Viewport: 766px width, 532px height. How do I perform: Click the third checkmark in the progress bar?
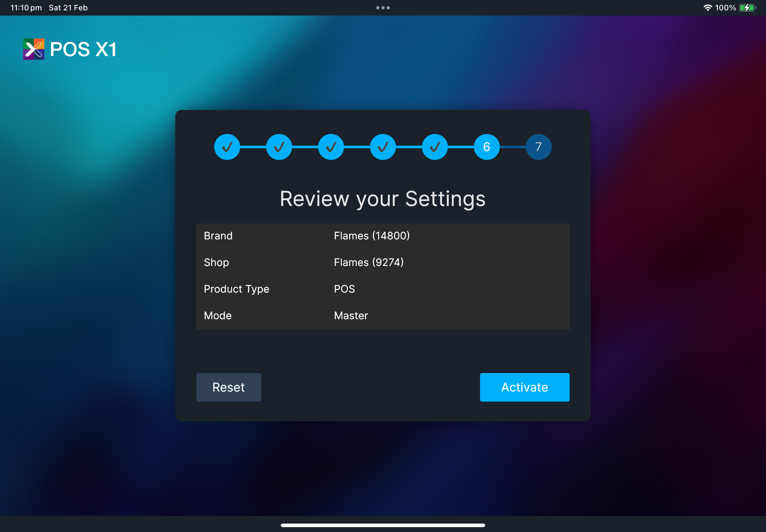click(331, 147)
